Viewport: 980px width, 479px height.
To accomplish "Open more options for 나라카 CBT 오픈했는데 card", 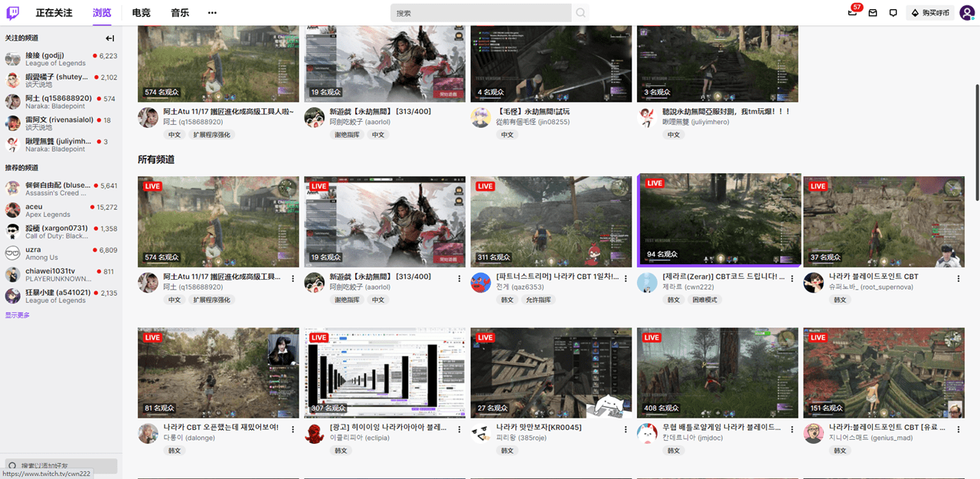I will pos(293,429).
